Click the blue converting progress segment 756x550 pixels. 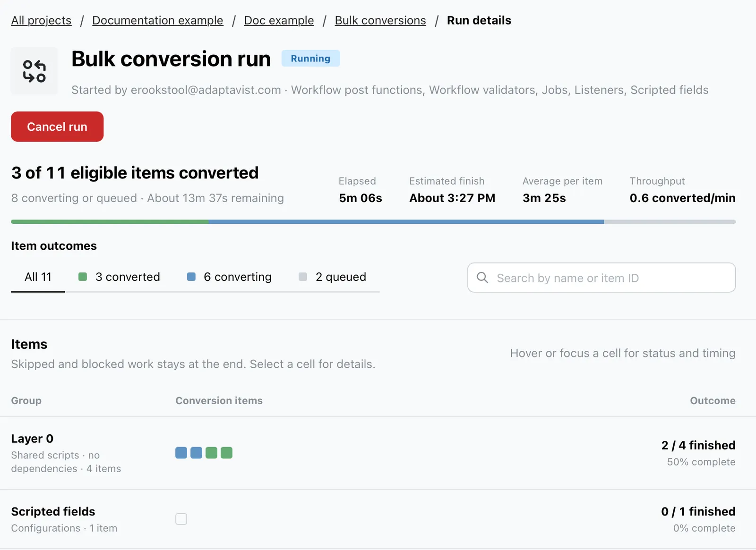(x=406, y=221)
